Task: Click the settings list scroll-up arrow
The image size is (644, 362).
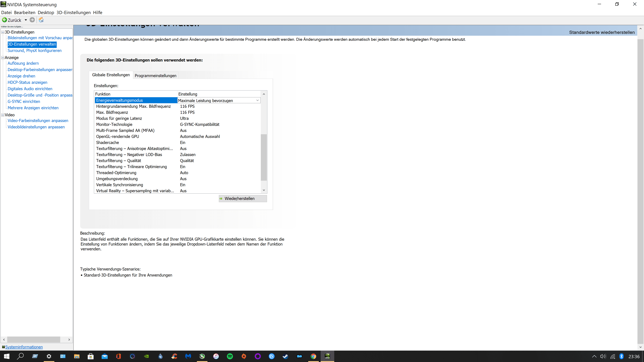Action: tap(264, 94)
